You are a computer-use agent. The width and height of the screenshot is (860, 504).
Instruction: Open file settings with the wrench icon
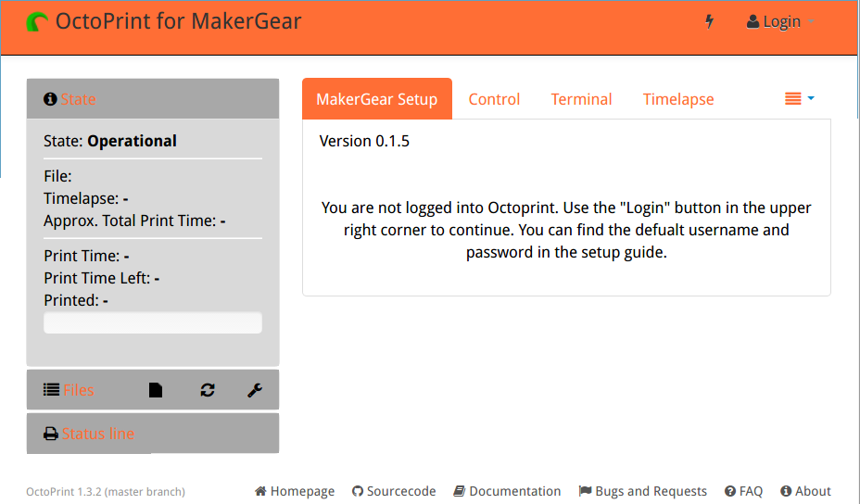pos(255,391)
